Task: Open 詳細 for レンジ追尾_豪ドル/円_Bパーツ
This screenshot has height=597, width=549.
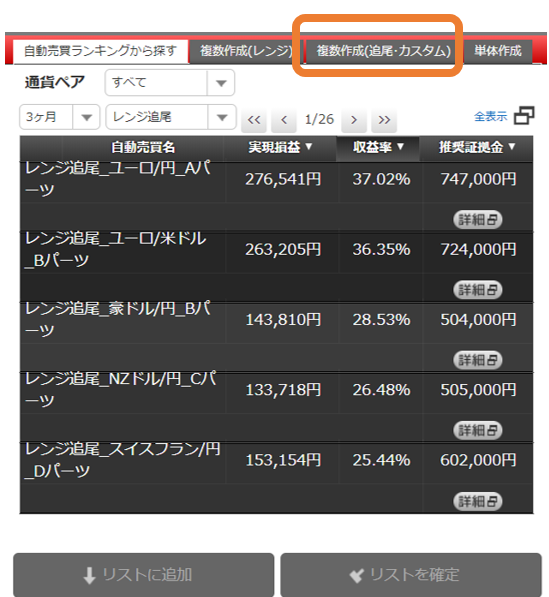Action: coord(477,360)
